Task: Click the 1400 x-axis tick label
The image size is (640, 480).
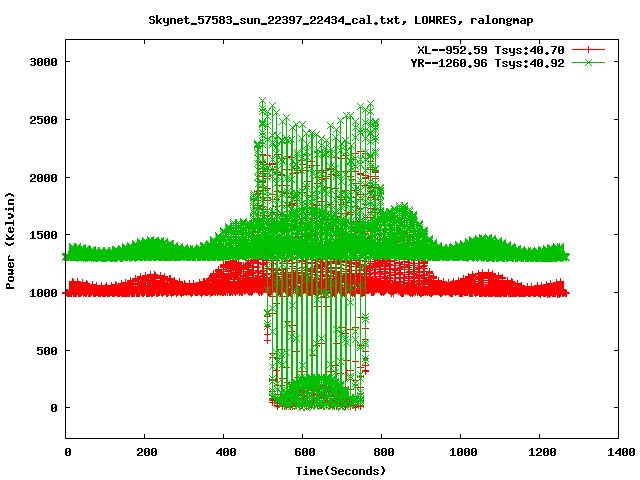Action: coord(621,452)
